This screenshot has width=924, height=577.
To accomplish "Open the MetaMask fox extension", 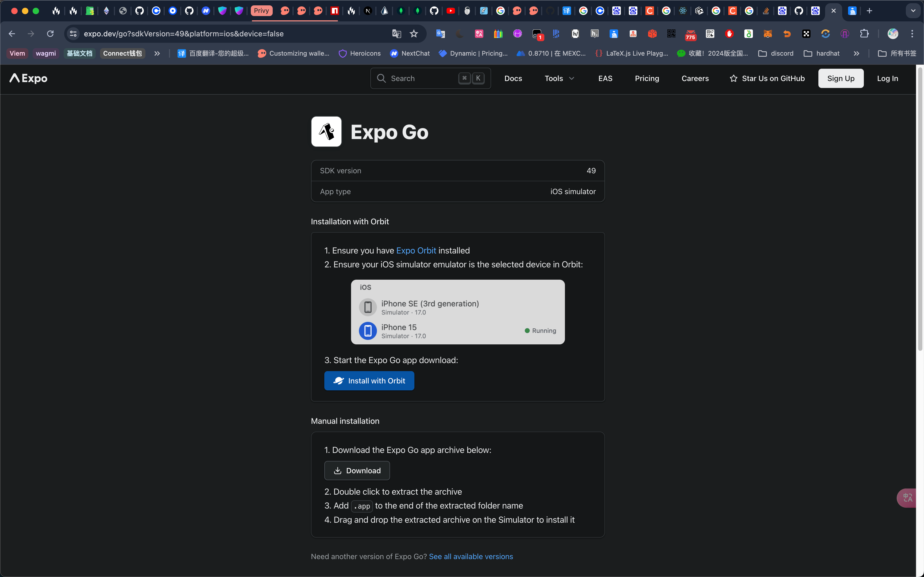I will point(768,34).
